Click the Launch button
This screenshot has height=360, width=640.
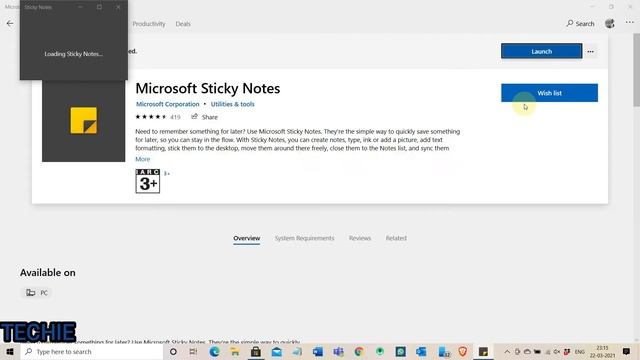pos(542,51)
